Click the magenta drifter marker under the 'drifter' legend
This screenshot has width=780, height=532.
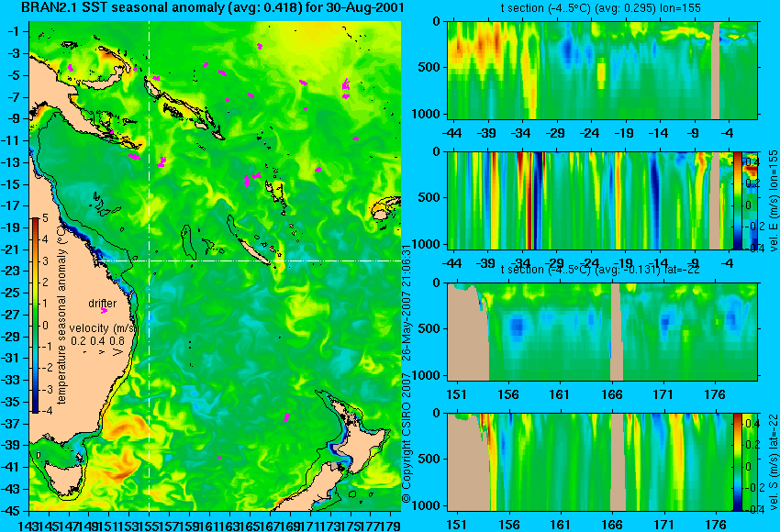point(104,311)
